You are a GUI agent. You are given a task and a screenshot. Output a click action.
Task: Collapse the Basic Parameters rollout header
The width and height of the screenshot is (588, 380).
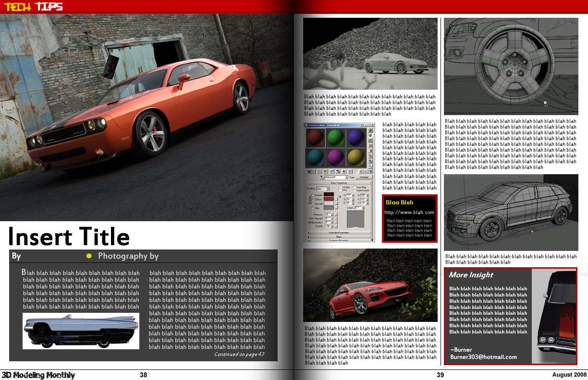(x=339, y=183)
